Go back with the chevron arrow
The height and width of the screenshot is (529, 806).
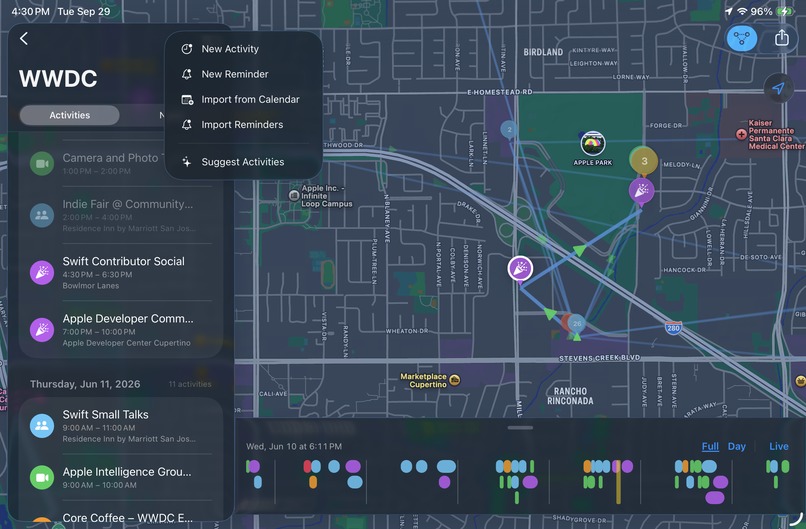tap(24, 39)
